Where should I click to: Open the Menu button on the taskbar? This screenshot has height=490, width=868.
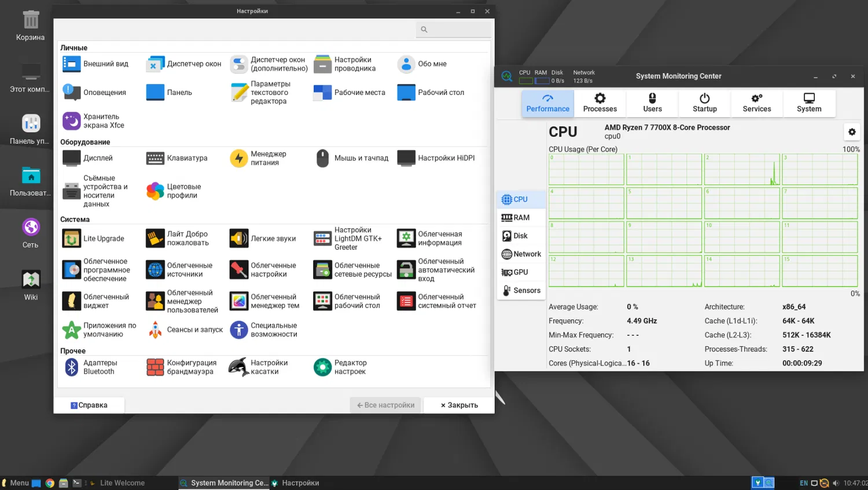click(x=15, y=483)
